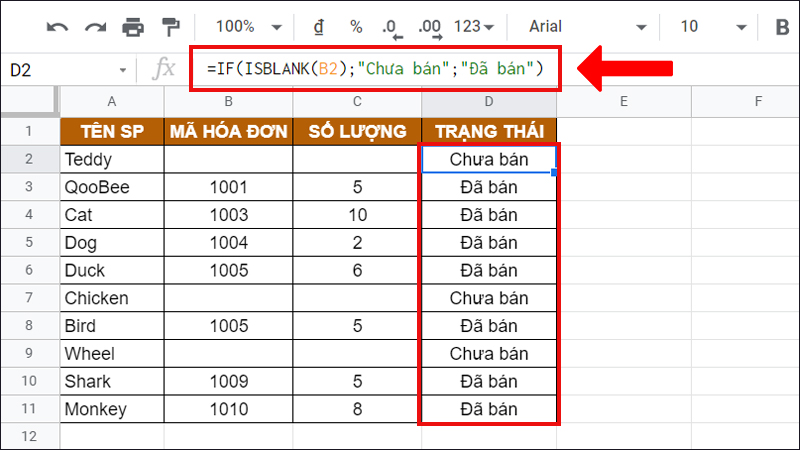
Task: Click Increase decimal places icon
Action: pos(430,27)
